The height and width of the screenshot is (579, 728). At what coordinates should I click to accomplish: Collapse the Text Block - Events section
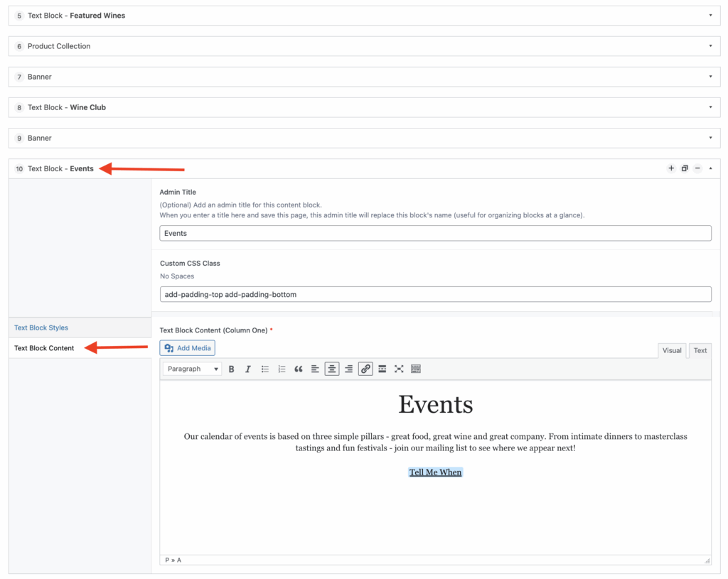click(x=710, y=168)
